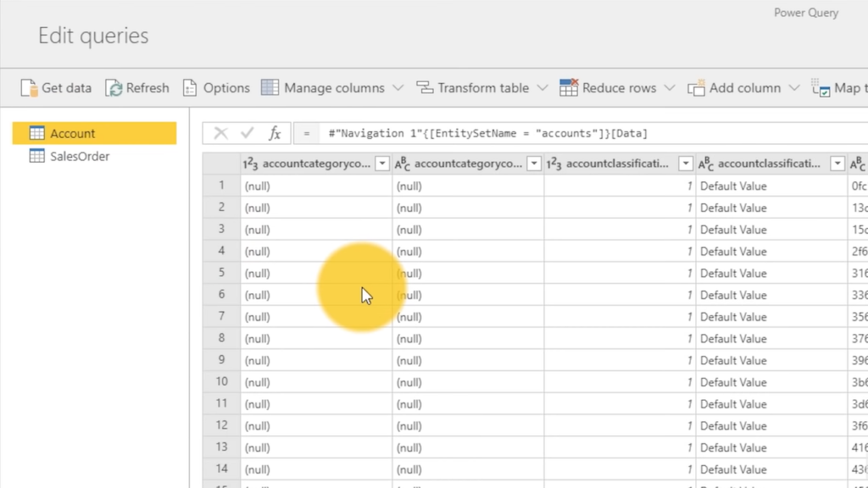Open filter options on accountclassificati column
Viewport: 868px width, 488px height.
click(x=685, y=164)
